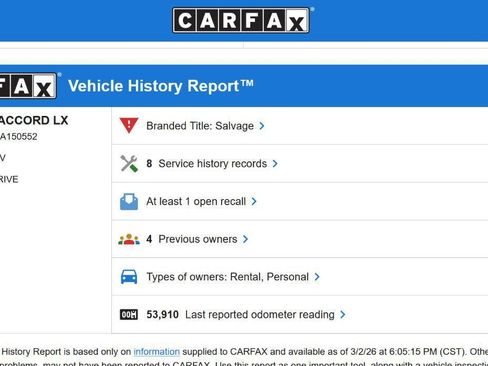Expand the open recall chevron
Screen dimensions: 488x366
pos(254,201)
